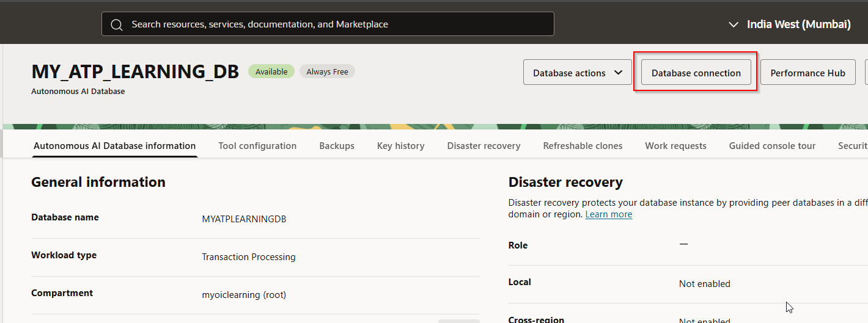This screenshot has width=868, height=323.
Task: Follow the Learn more disaster recovery link
Action: click(x=608, y=214)
